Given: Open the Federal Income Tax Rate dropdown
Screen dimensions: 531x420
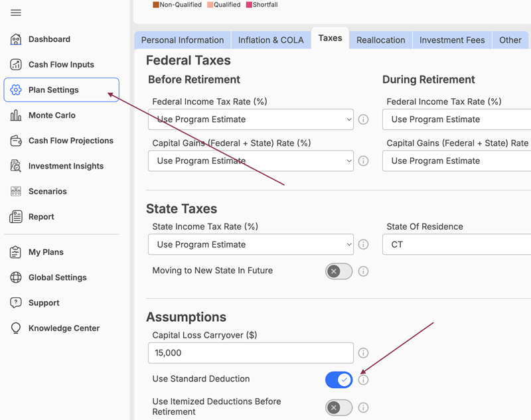Looking at the screenshot, I should click(251, 119).
